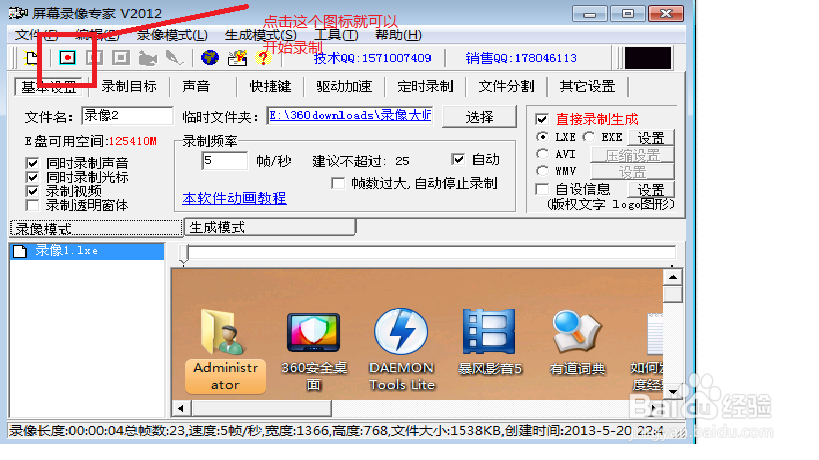This screenshot has width=819, height=460.
Task: Select 录像1.lxe in the file list
Action: pos(87,251)
